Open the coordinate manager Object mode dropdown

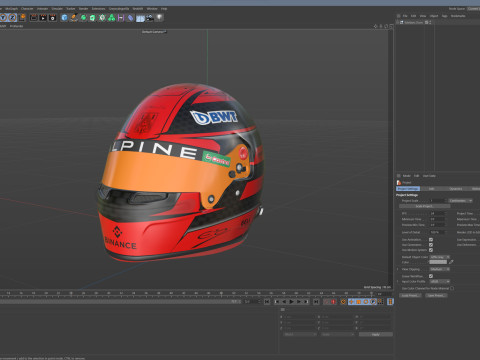click(x=300, y=334)
